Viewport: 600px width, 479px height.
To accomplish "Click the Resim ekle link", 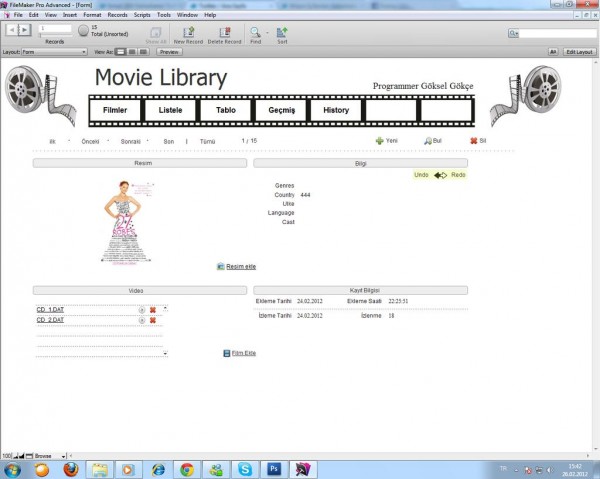I will (x=241, y=266).
